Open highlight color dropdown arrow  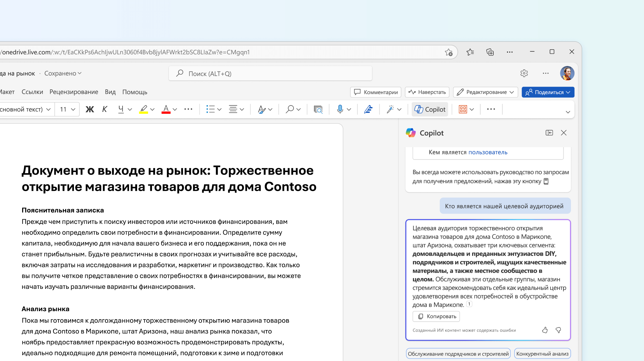click(152, 109)
